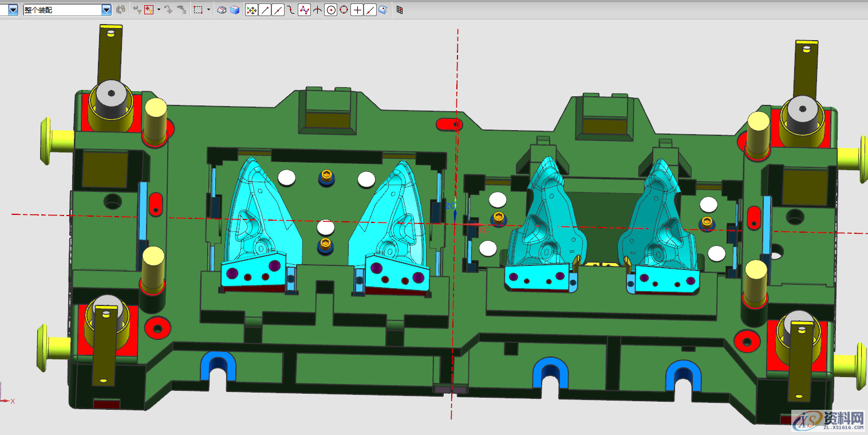
Task: Click the red-bordered selection filter icon
Action: pos(149,10)
